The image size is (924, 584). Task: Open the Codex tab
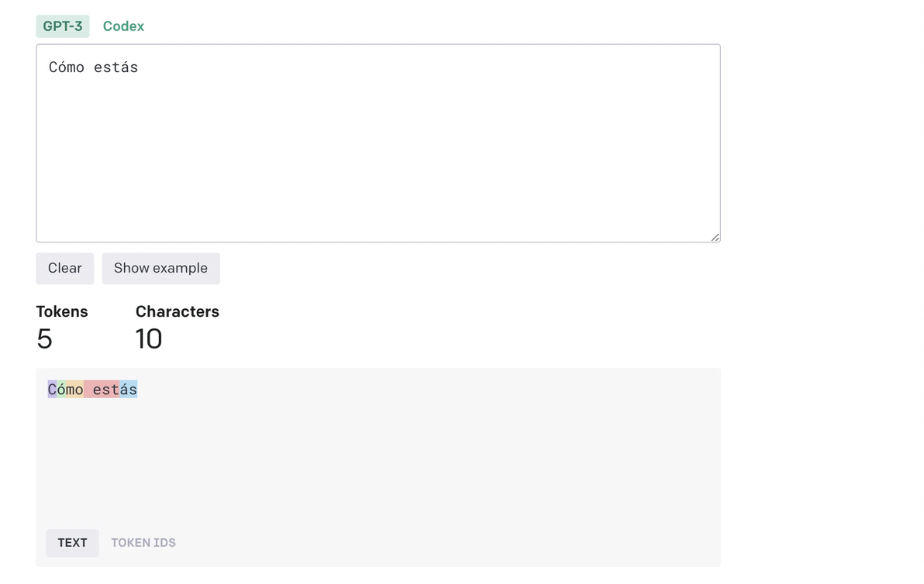[123, 26]
